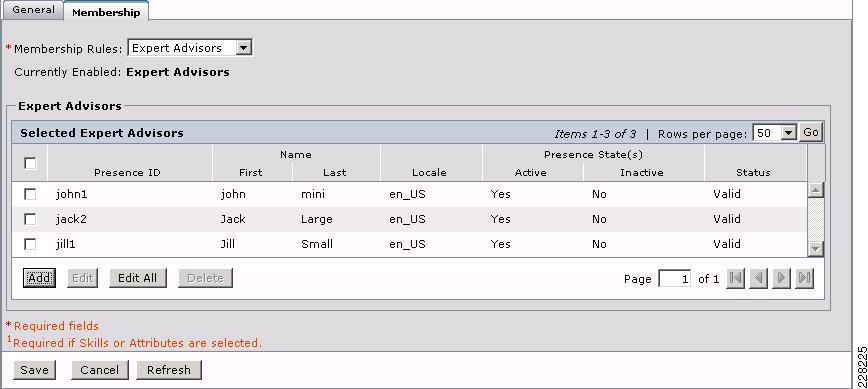Viewport: 868px width, 389px height.
Task: Click table scrollbar down arrow
Action: coord(816,249)
